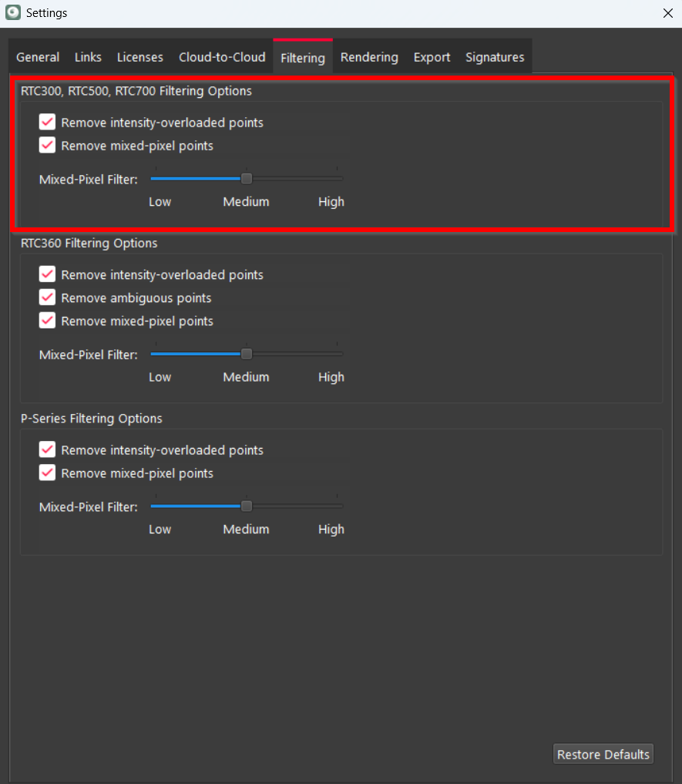This screenshot has height=784, width=682.
Task: Switch to the Rendering tab
Action: tap(369, 57)
